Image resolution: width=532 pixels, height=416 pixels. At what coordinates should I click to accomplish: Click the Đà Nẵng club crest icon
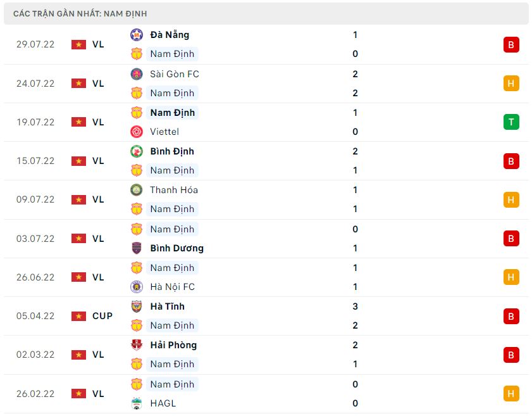coord(137,35)
